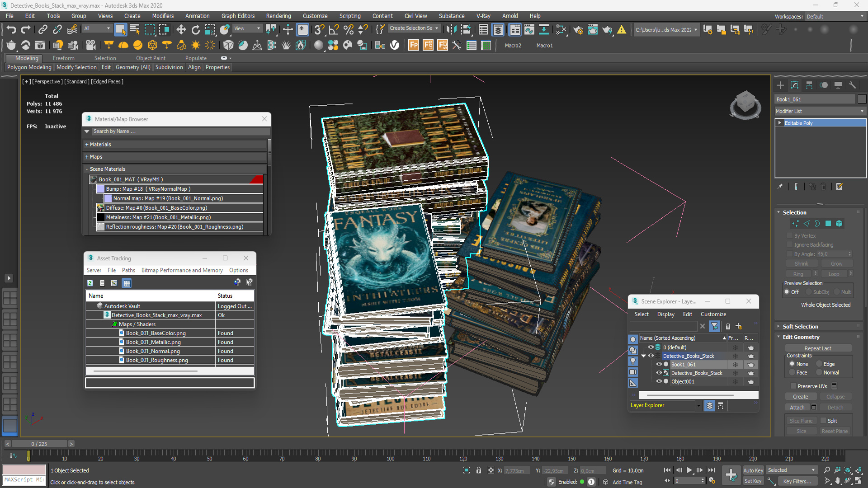This screenshot has height=488, width=868.
Task: Click the Repeat Last button
Action: click(818, 348)
